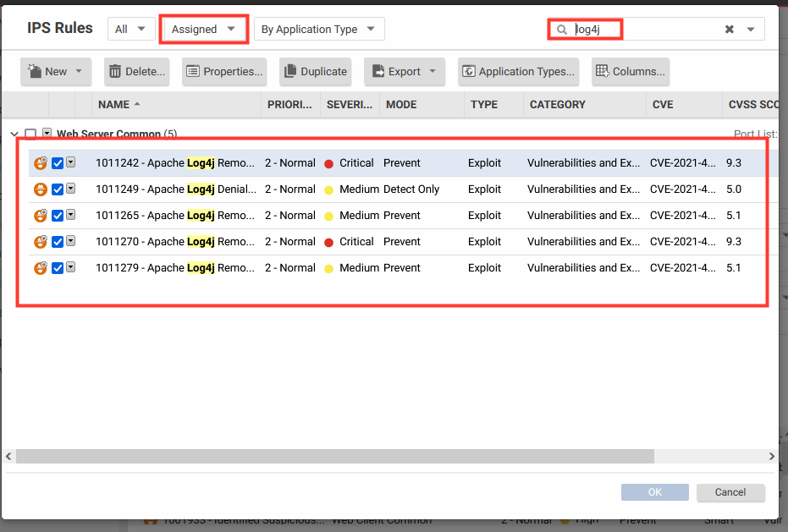Click Detect Only mode for 1011249
Screen dimensions: 788x532
click(x=411, y=189)
